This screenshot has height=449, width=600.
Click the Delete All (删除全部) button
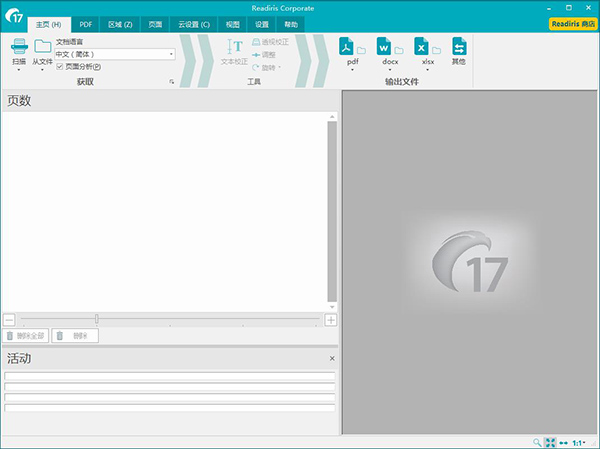26,336
